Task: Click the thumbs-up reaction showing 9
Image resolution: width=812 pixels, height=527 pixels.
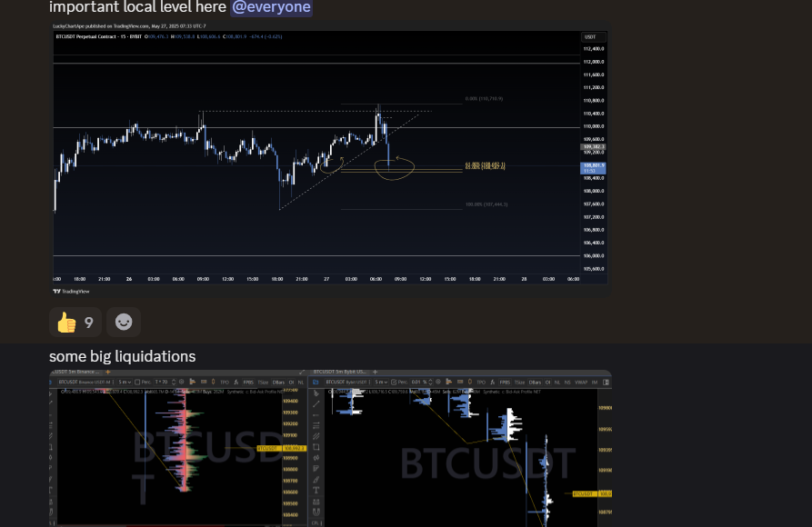Action: pyautogui.click(x=75, y=322)
